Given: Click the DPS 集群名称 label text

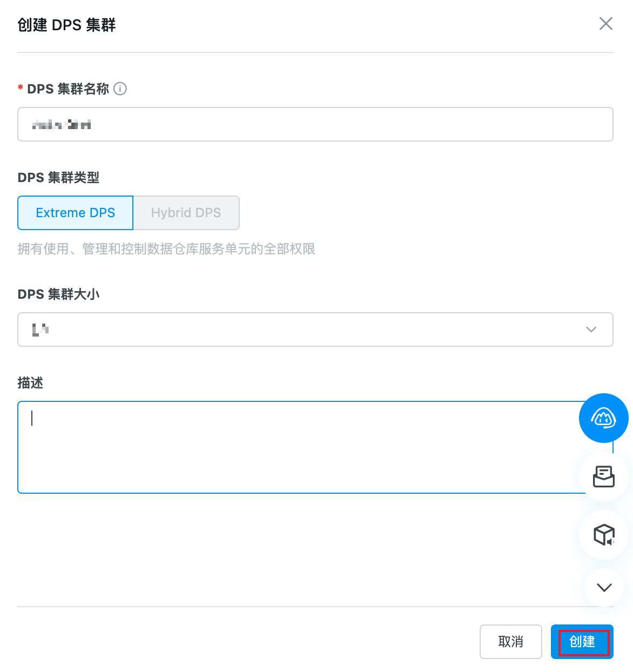Looking at the screenshot, I should point(68,89).
